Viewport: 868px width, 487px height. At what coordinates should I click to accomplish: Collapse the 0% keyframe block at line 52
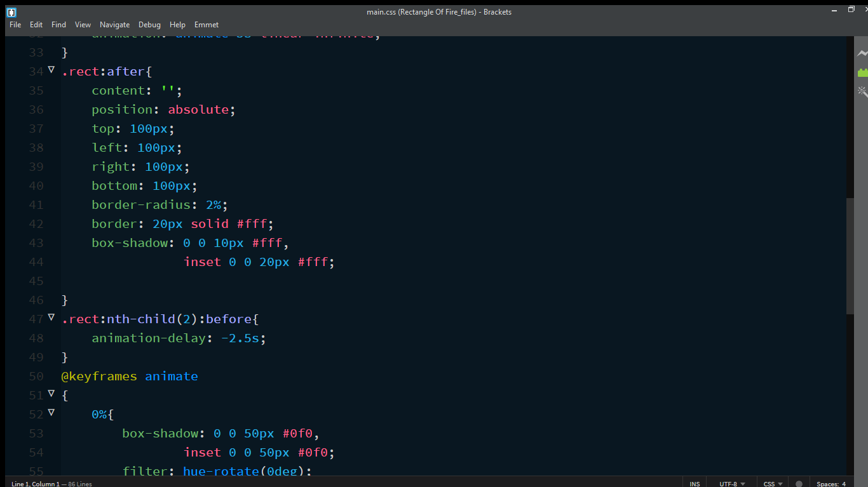click(x=51, y=413)
